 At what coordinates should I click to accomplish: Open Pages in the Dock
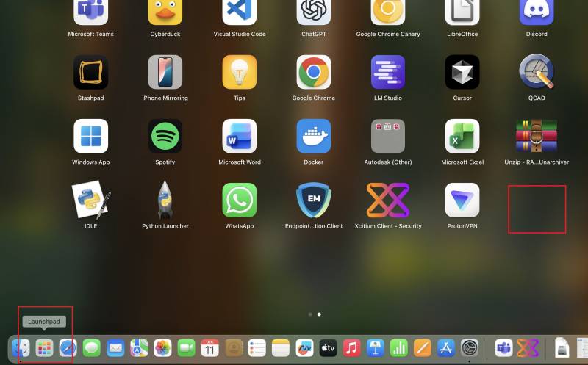pyautogui.click(x=423, y=348)
